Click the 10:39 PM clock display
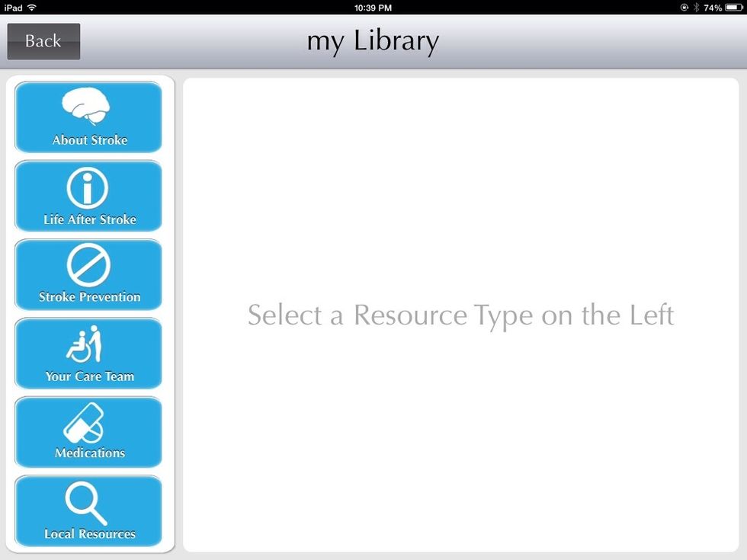 click(x=373, y=8)
